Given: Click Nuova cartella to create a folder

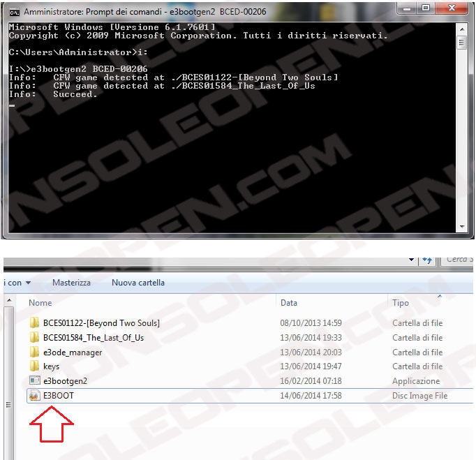Looking at the screenshot, I should (137, 283).
